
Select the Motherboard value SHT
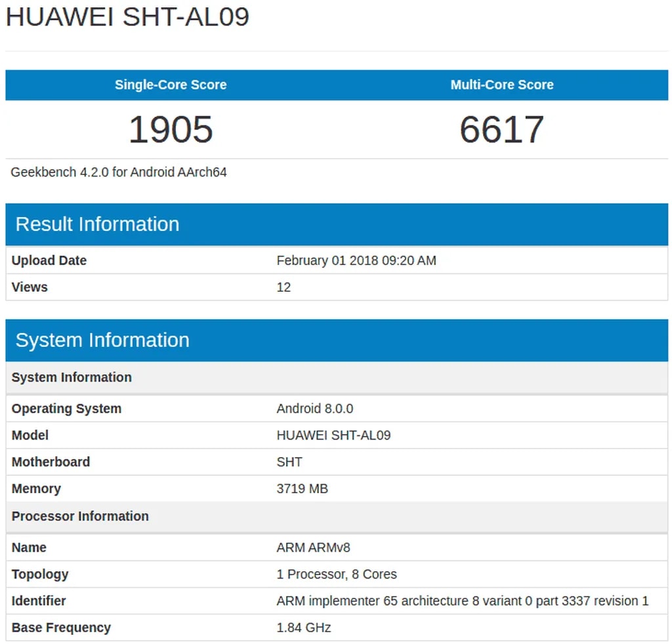coord(289,462)
